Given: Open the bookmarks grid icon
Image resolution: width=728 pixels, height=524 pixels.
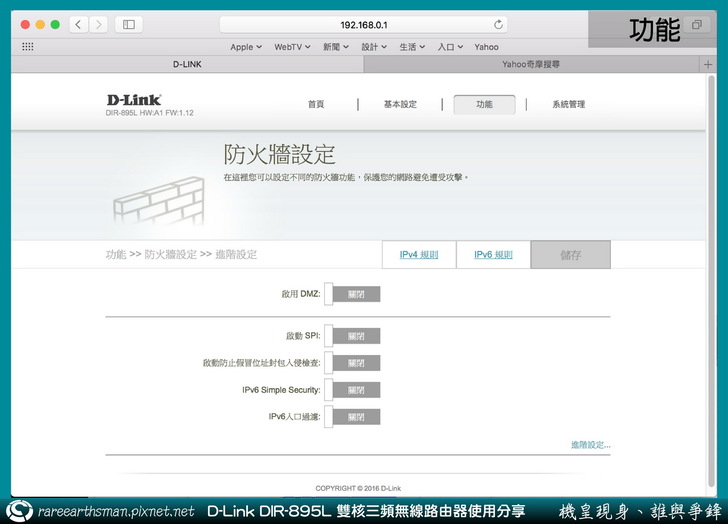Looking at the screenshot, I should [x=27, y=46].
